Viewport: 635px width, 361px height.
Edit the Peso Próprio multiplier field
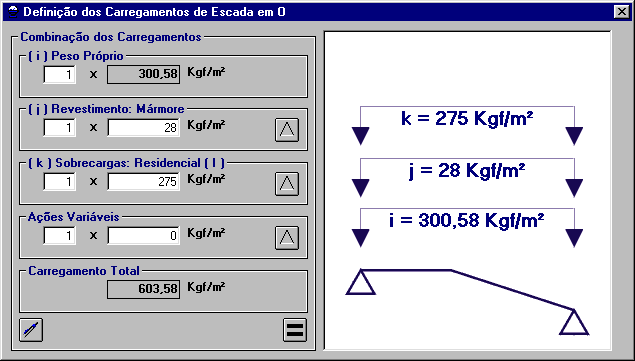tap(60, 74)
